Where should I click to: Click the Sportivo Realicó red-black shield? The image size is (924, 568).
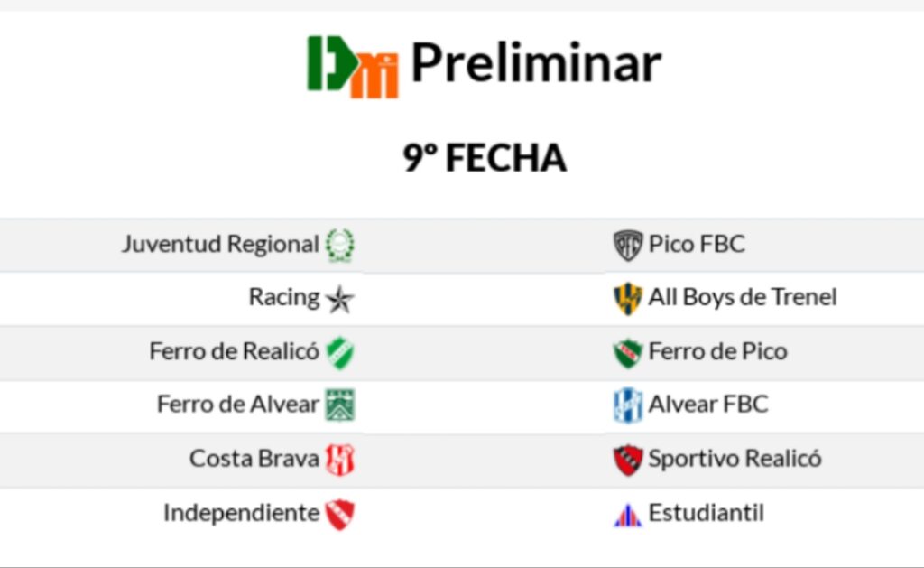628,460
